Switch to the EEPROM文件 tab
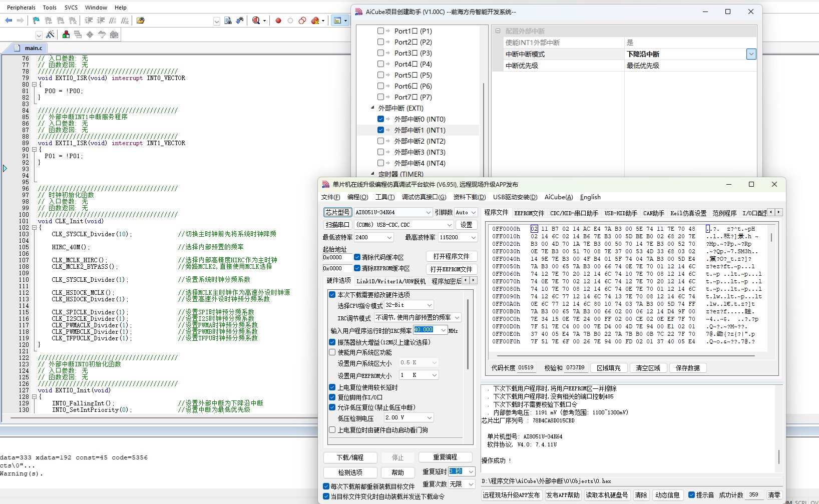The height and width of the screenshot is (504, 819). 529,213
